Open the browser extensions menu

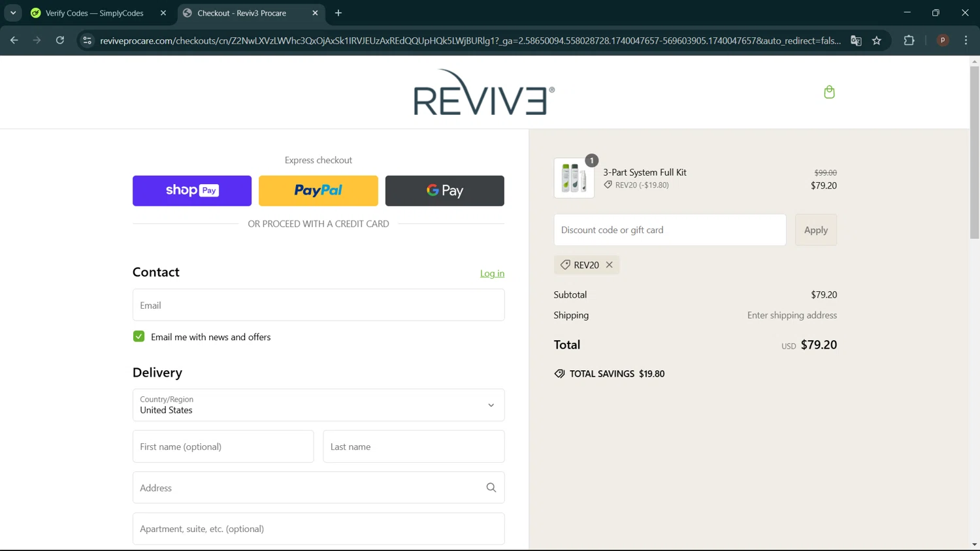[x=909, y=40]
